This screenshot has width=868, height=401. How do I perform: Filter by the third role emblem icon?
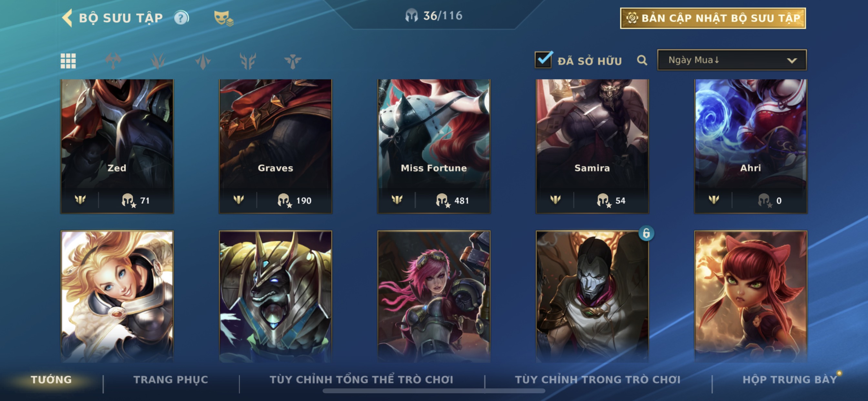click(203, 61)
